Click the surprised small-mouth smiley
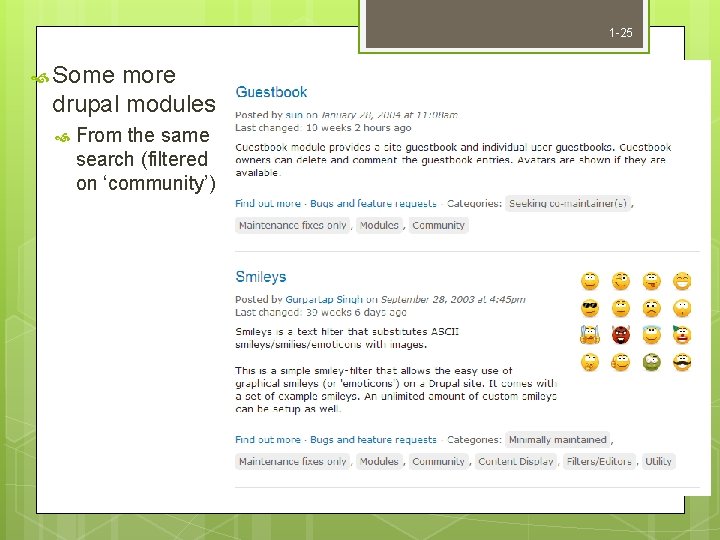This screenshot has width=720, height=540. click(x=682, y=308)
